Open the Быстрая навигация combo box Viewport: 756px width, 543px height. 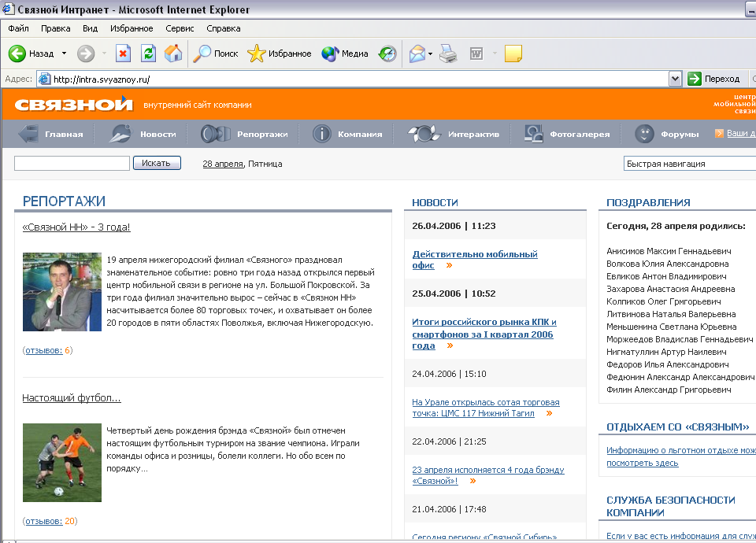point(690,164)
